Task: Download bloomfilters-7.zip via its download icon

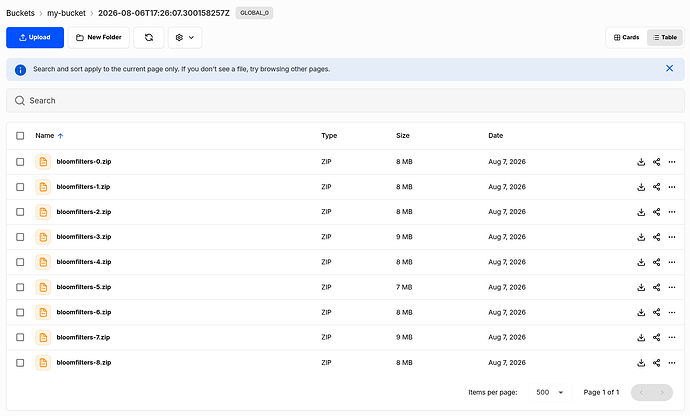Action: pyautogui.click(x=641, y=338)
